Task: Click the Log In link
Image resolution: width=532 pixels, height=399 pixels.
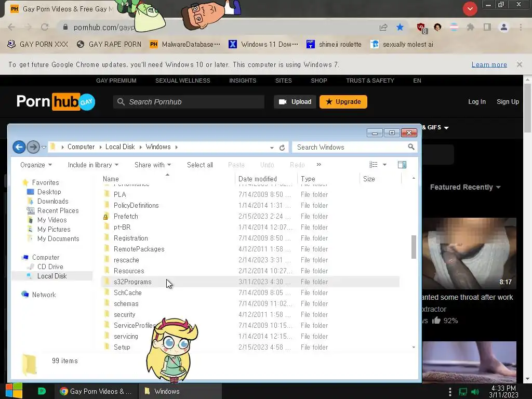Action: point(477,102)
